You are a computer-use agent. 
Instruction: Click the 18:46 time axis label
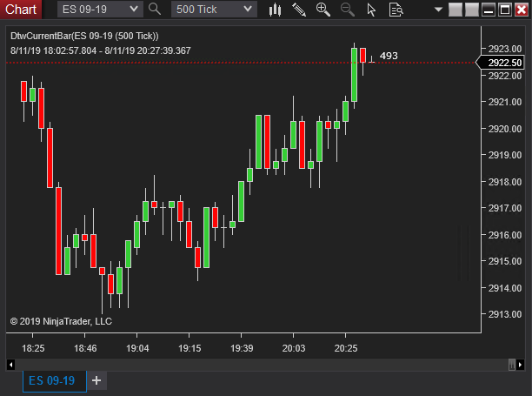[x=85, y=348]
